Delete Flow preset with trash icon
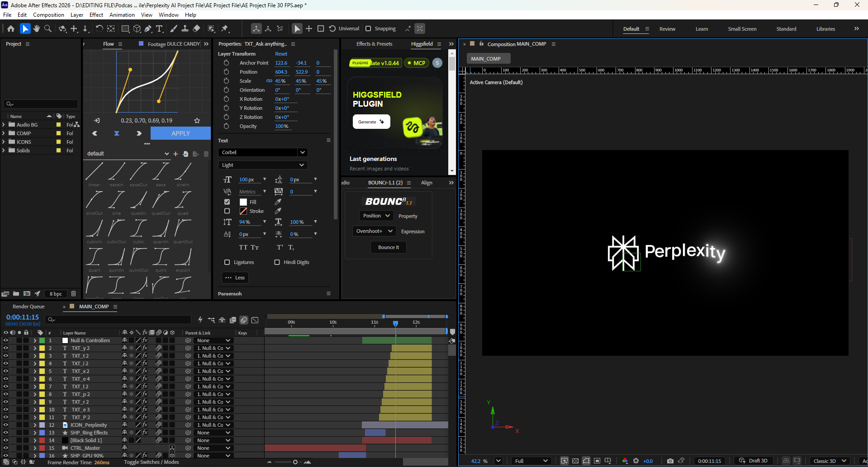The image size is (868, 467). click(x=206, y=154)
